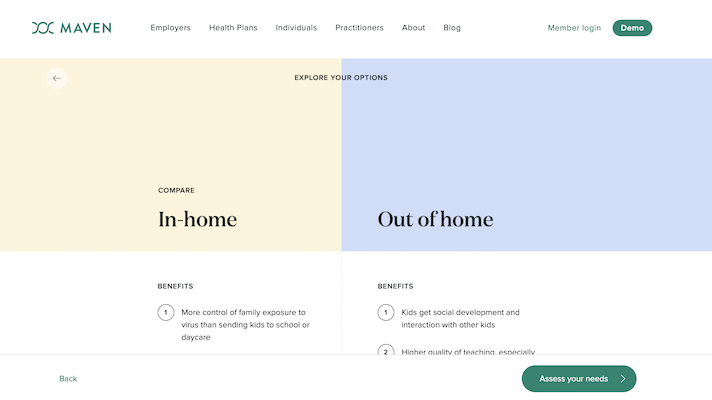Viewport: 712px width, 400px height.
Task: Select the In-home heading
Action: click(198, 219)
